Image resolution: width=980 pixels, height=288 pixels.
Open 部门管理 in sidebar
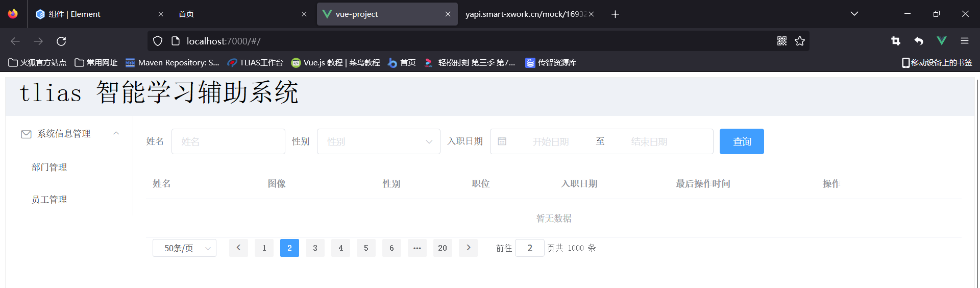(x=50, y=167)
